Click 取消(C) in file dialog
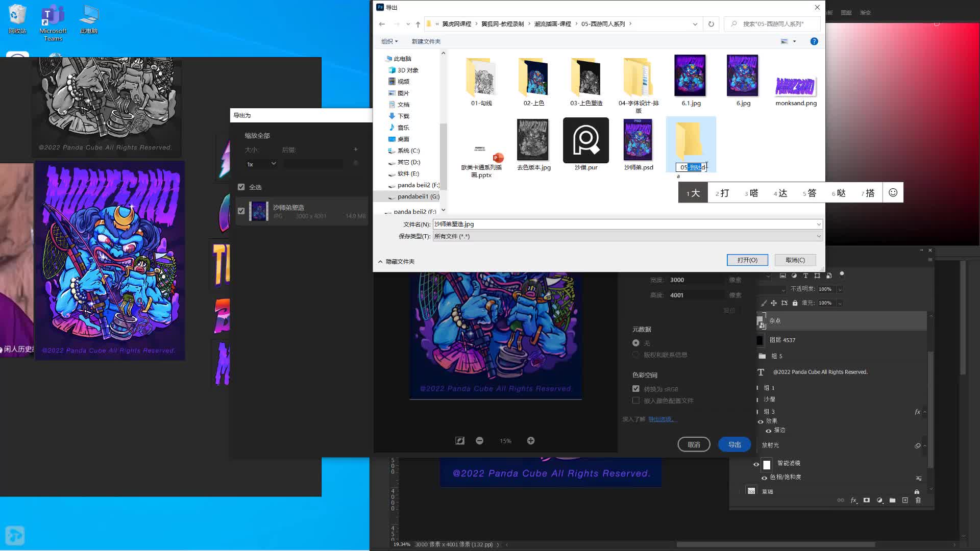The width and height of the screenshot is (980, 551). 795,260
